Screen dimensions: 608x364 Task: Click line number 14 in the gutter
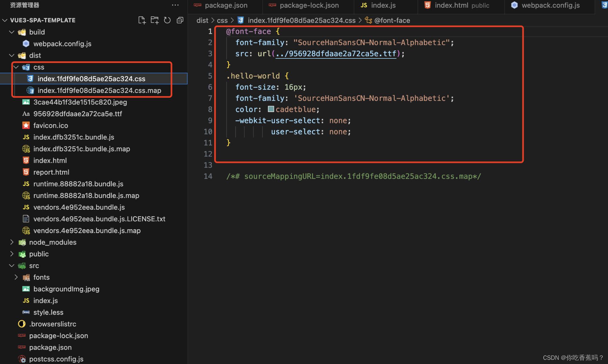coord(208,176)
